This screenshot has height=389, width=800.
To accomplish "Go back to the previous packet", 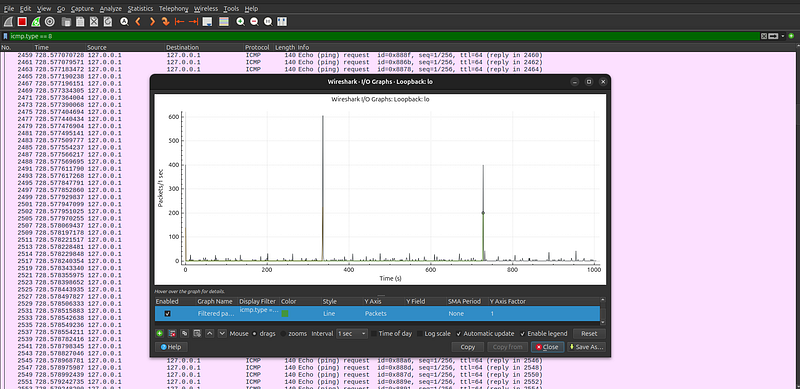I will 138,21.
